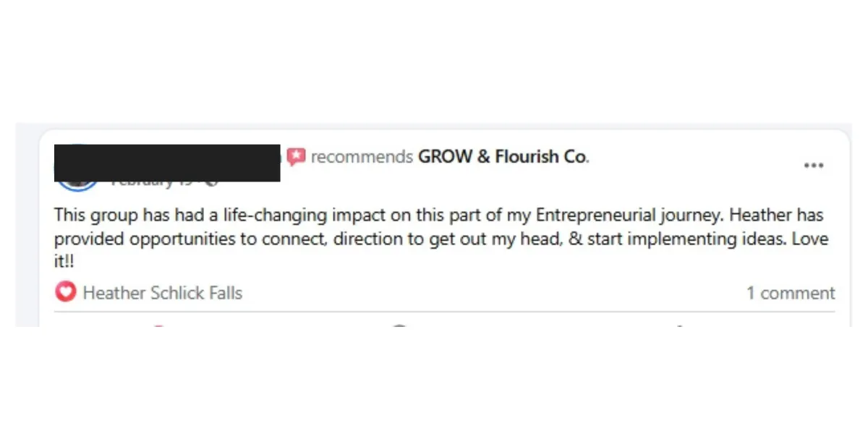Click the partially hidden globe privacy icon

(211, 183)
